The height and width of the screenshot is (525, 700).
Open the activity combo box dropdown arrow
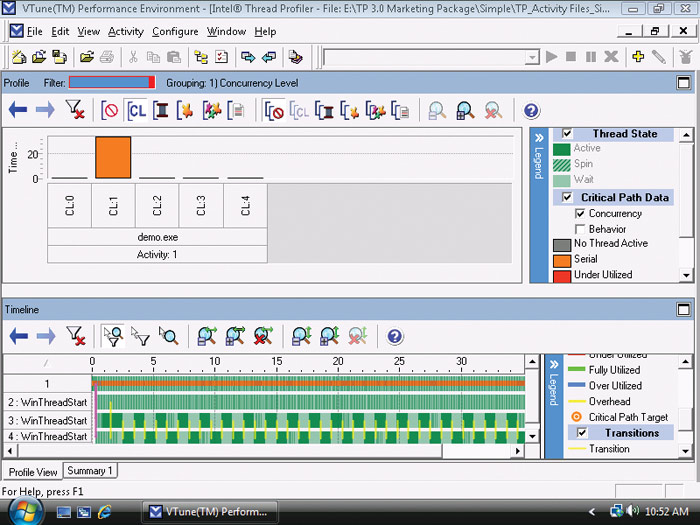tap(532, 57)
